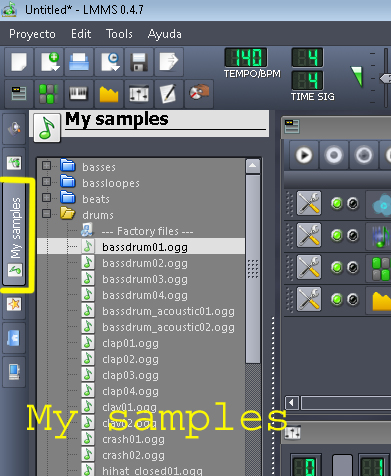The image size is (391, 476).
Task: Collapse the drums folder
Action: click(x=46, y=214)
